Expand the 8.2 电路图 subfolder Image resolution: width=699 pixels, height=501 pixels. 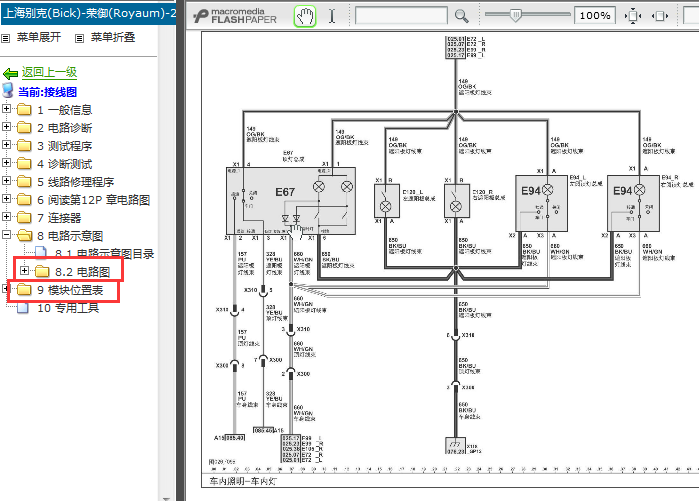[25, 271]
